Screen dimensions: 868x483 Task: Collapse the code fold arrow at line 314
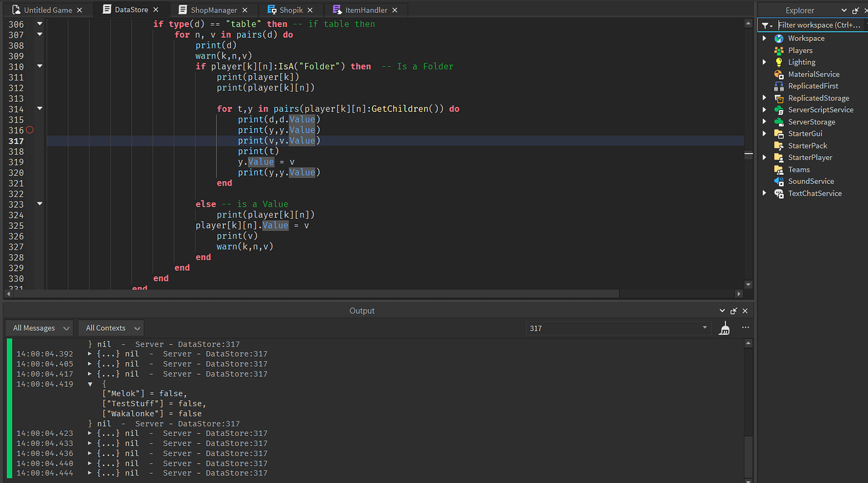click(39, 108)
